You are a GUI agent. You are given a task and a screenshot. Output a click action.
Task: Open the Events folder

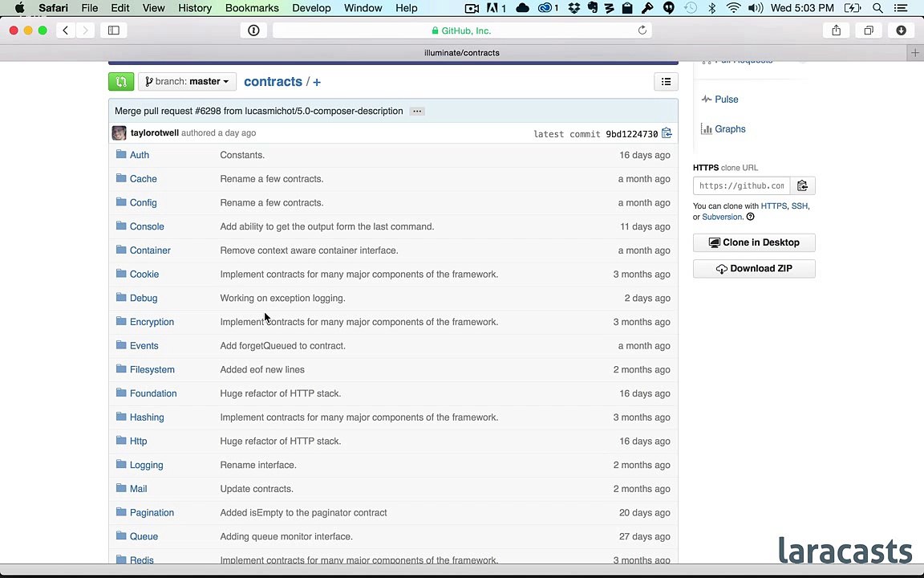(x=144, y=346)
